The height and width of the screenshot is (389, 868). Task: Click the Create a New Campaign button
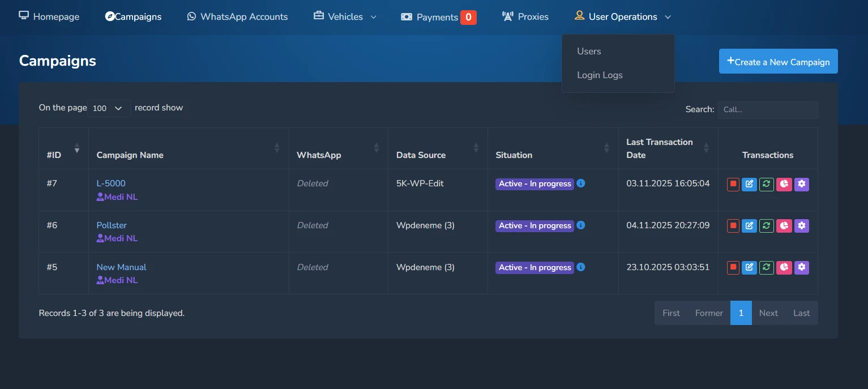click(x=778, y=61)
